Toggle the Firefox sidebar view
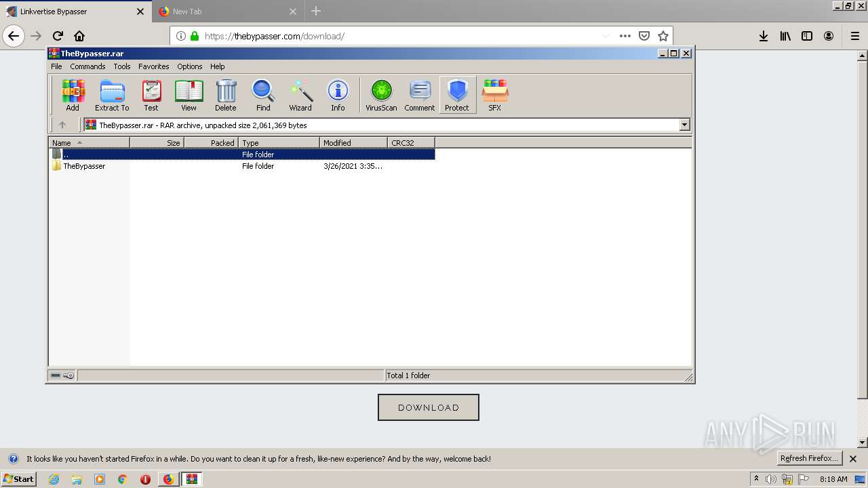Image resolution: width=868 pixels, height=488 pixels. pyautogui.click(x=807, y=36)
